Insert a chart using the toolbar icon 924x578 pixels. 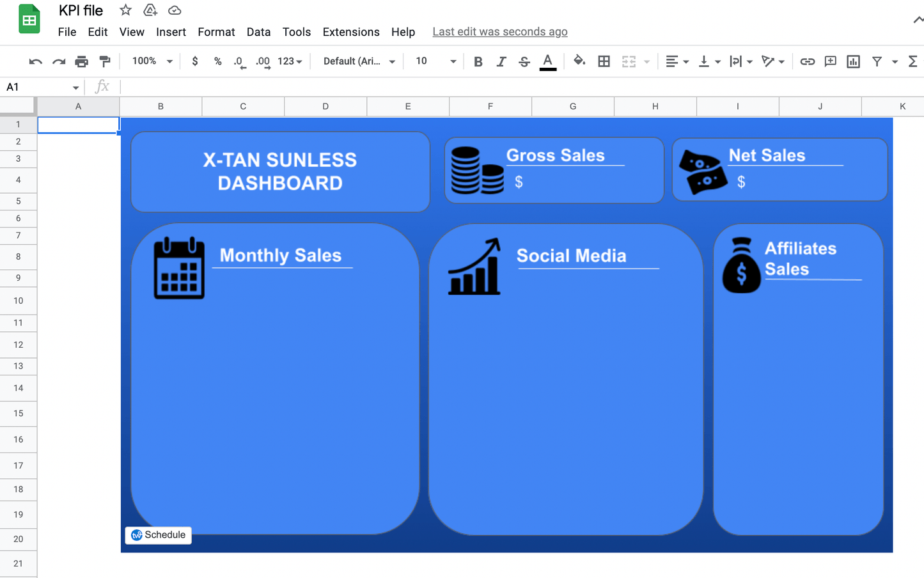853,61
